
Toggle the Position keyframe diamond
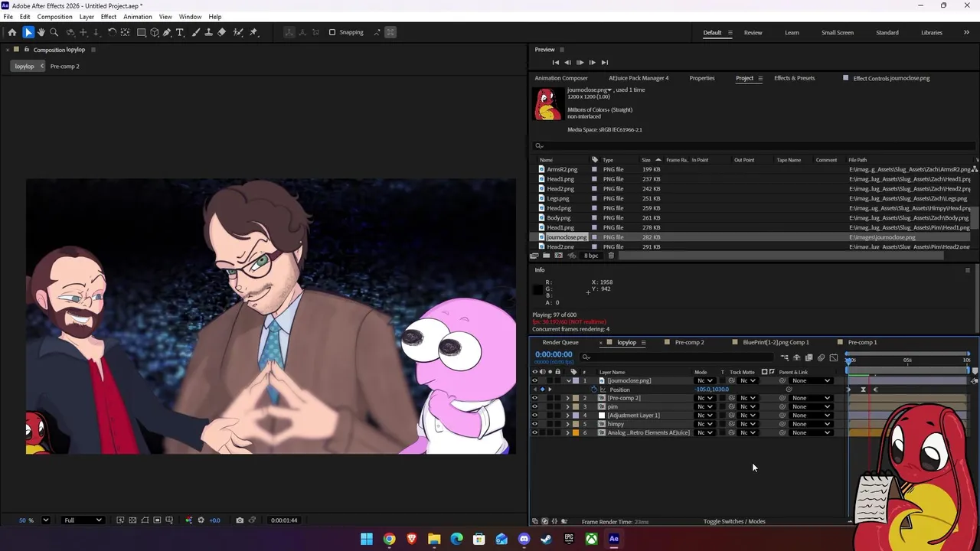point(543,390)
